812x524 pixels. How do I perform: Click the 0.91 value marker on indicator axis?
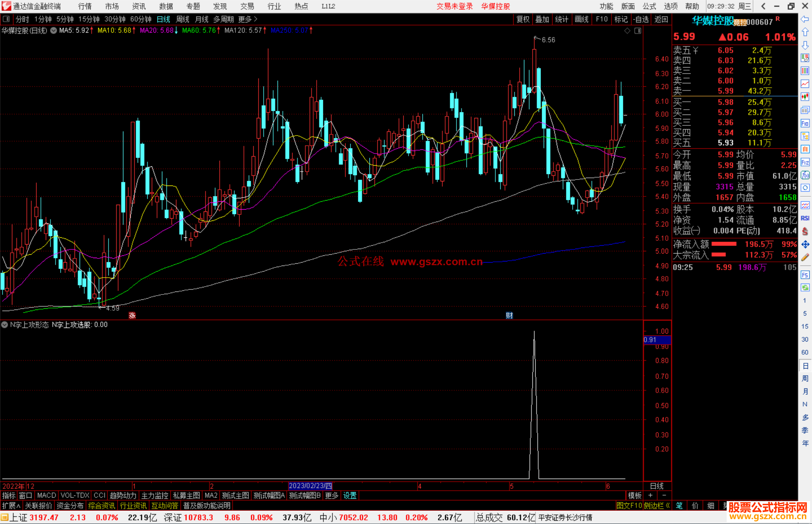pyautogui.click(x=657, y=340)
